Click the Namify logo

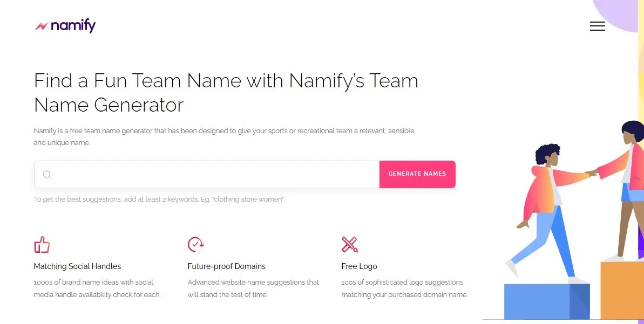65,26
